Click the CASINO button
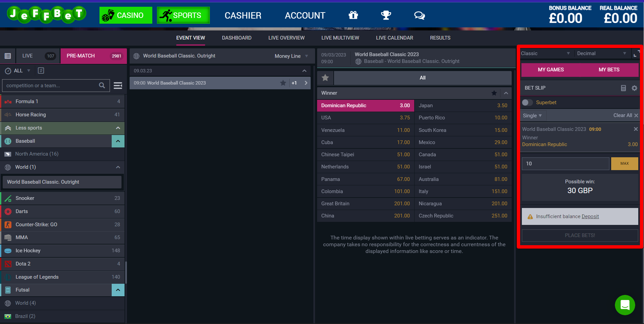 126,15
